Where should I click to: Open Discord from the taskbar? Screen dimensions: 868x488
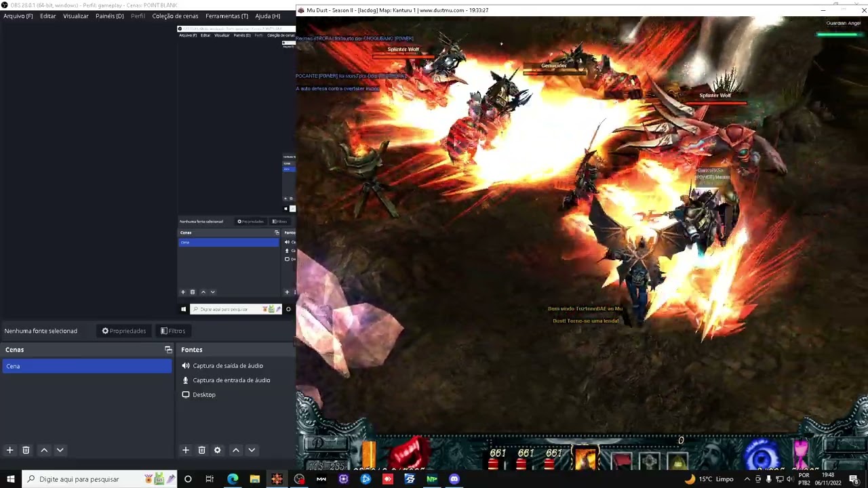[454, 479]
